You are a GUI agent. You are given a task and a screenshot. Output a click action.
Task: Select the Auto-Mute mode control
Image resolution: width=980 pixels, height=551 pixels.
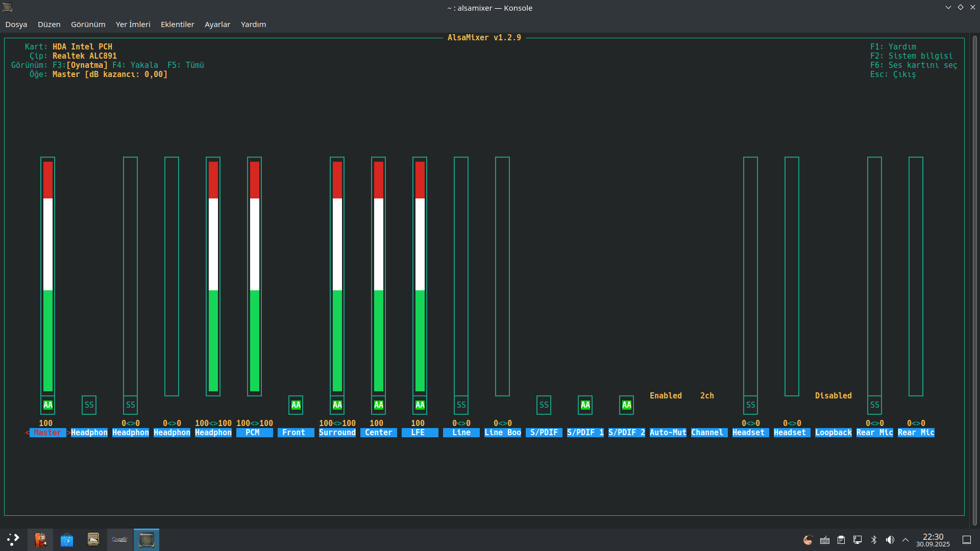click(668, 433)
